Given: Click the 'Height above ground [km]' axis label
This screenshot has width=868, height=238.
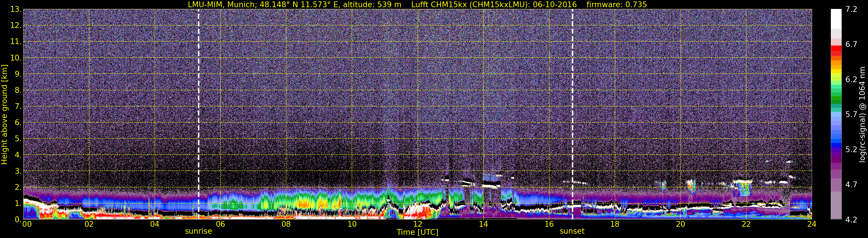Looking at the screenshot, I should [x=4, y=114].
